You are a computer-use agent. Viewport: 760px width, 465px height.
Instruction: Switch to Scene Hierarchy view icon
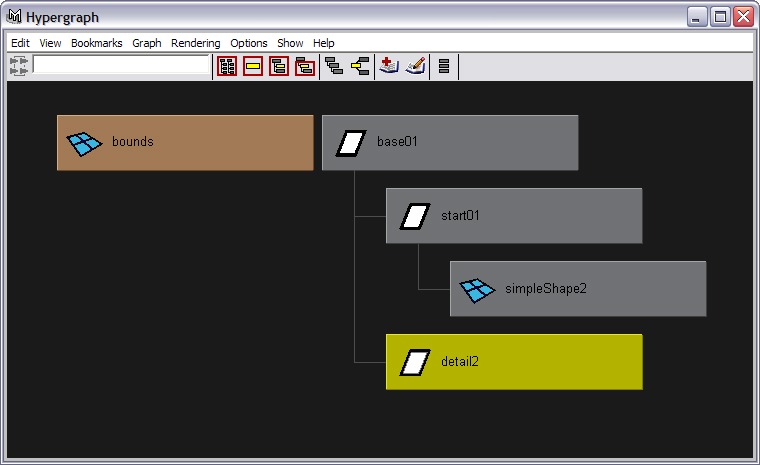[x=334, y=65]
